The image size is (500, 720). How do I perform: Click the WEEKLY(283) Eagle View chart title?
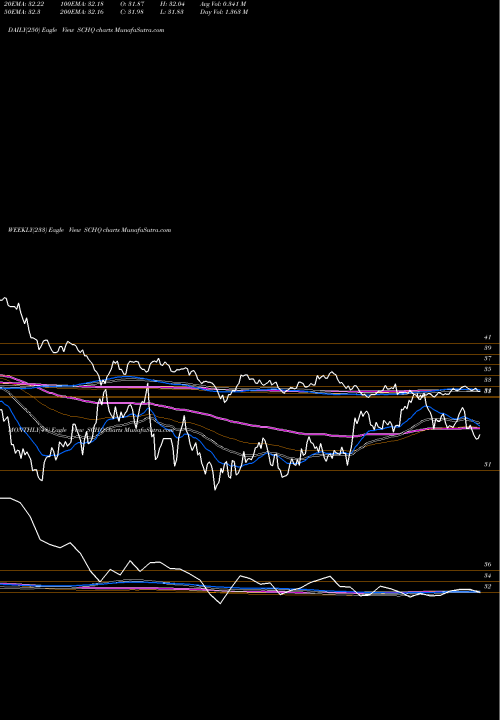tap(90, 230)
